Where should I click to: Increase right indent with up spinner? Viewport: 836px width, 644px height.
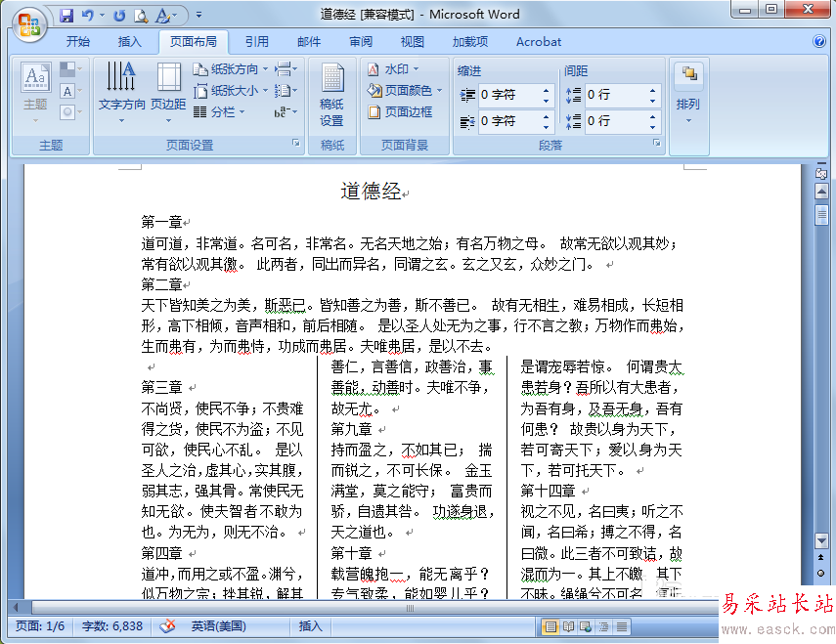pos(546,117)
